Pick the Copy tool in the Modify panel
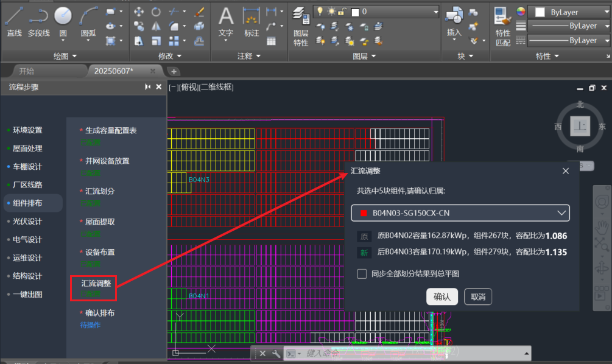Image resolution: width=612 pixels, height=364 pixels. point(139,26)
